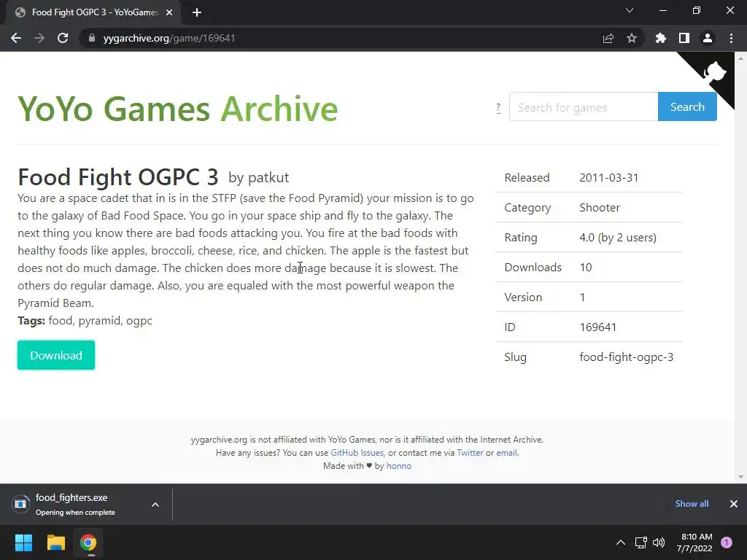Open the email contact link
Image resolution: width=747 pixels, height=560 pixels.
pyautogui.click(x=507, y=453)
